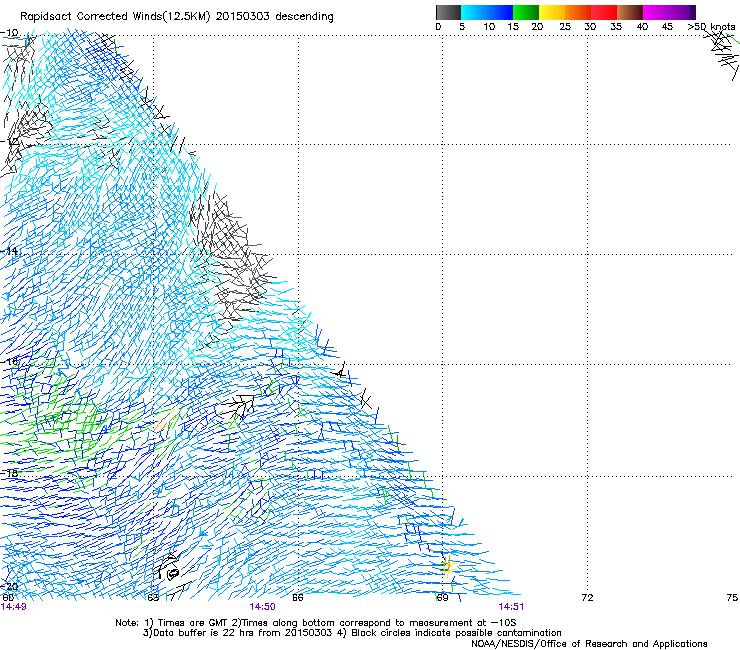
Task: Click the '-20' latitude axis label
Action: (10, 586)
